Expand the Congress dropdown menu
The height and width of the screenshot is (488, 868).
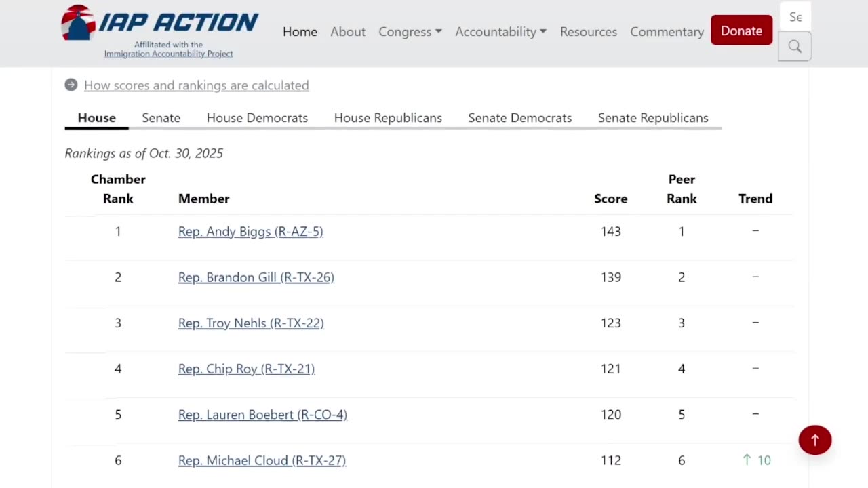pyautogui.click(x=410, y=32)
